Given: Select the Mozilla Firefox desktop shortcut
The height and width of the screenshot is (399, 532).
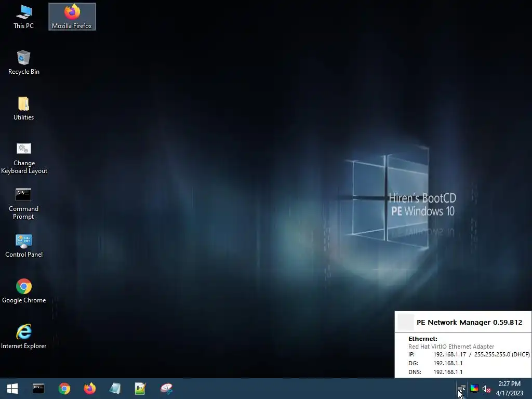Looking at the screenshot, I should click(x=72, y=17).
